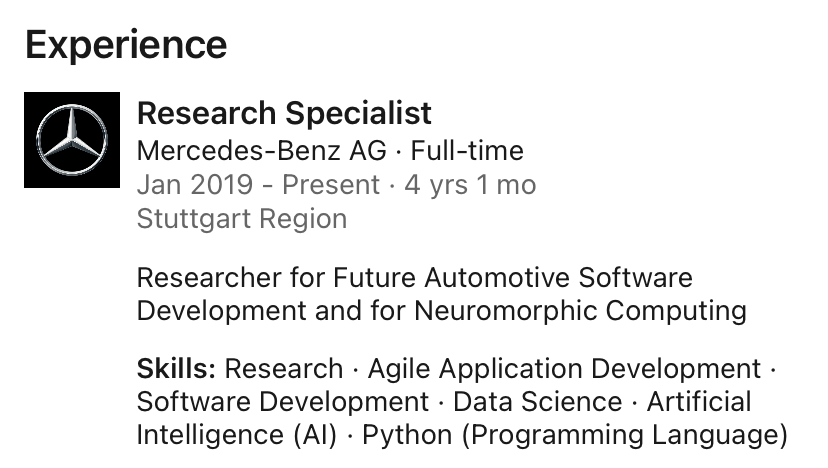This screenshot has width=828, height=468.
Task: Select the Experience section heading
Action: [x=126, y=46]
